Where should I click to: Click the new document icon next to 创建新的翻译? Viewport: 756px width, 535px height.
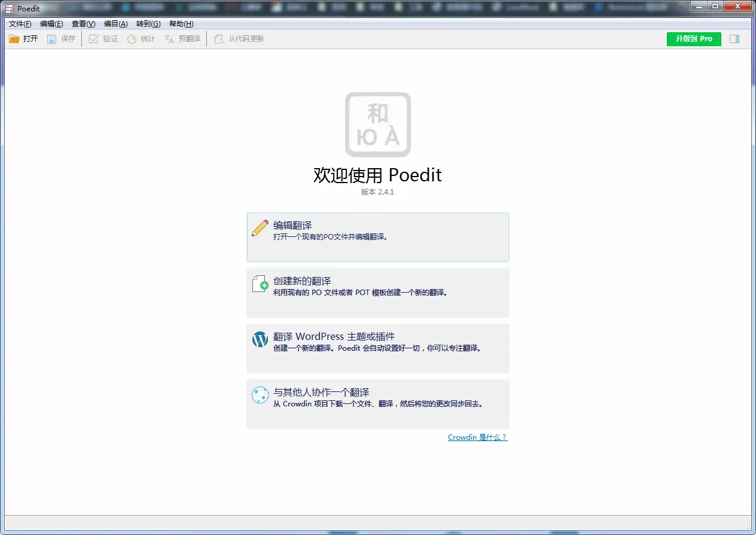[x=259, y=283]
